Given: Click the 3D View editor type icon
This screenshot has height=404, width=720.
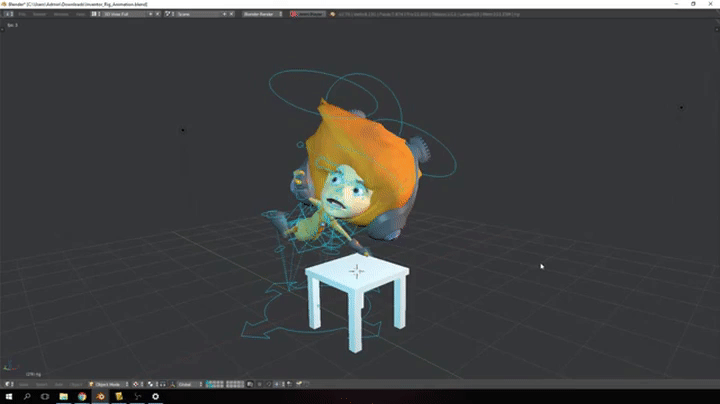Looking at the screenshot, I should point(8,384).
